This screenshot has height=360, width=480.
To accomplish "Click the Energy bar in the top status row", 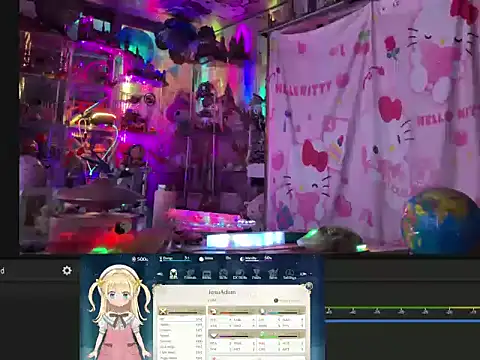I will [175, 258].
